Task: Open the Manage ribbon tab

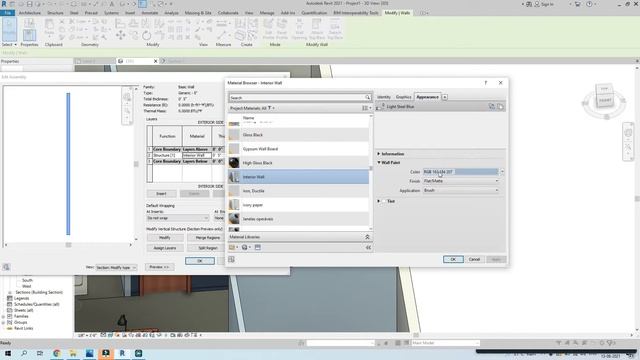Action: tap(267, 13)
